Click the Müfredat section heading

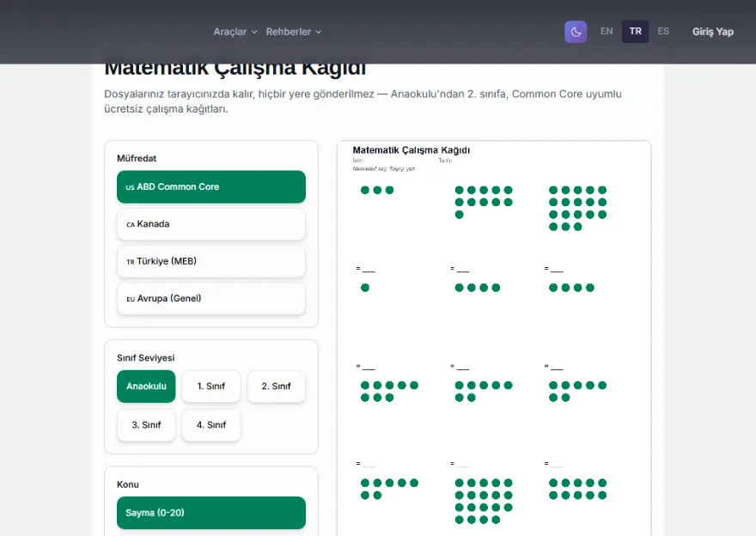(137, 159)
